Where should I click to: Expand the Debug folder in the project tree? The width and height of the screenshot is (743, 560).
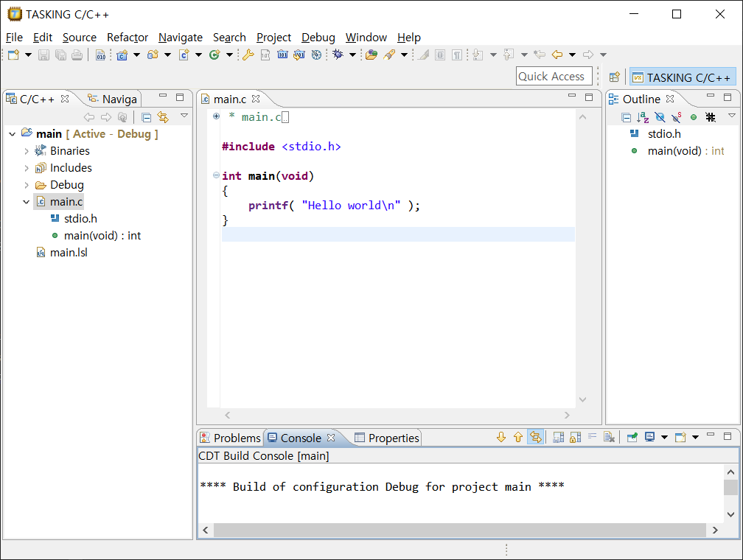tap(27, 185)
